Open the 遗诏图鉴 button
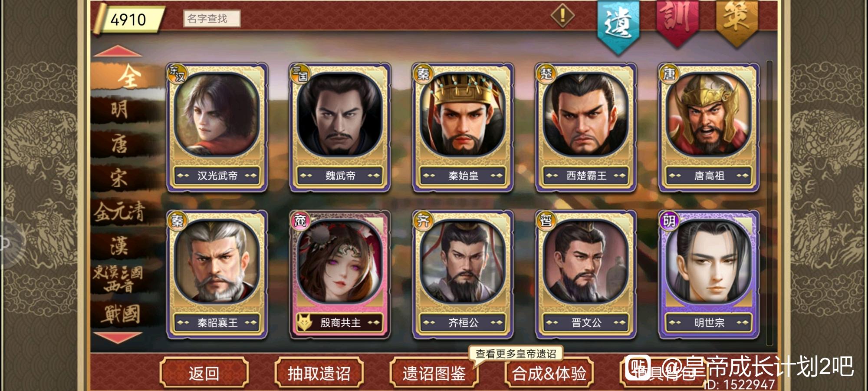Viewport: 868px width, 391px height. point(434,373)
